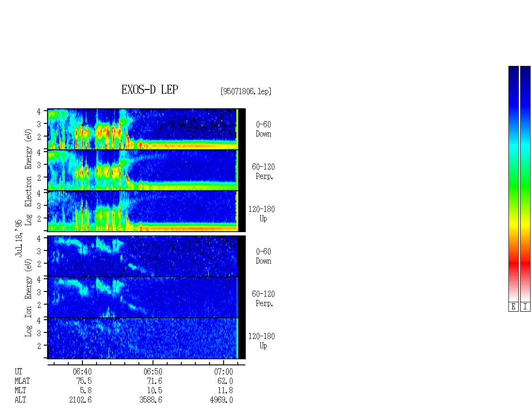Click the Log Electron Energy (eV) axis label

coord(29,177)
